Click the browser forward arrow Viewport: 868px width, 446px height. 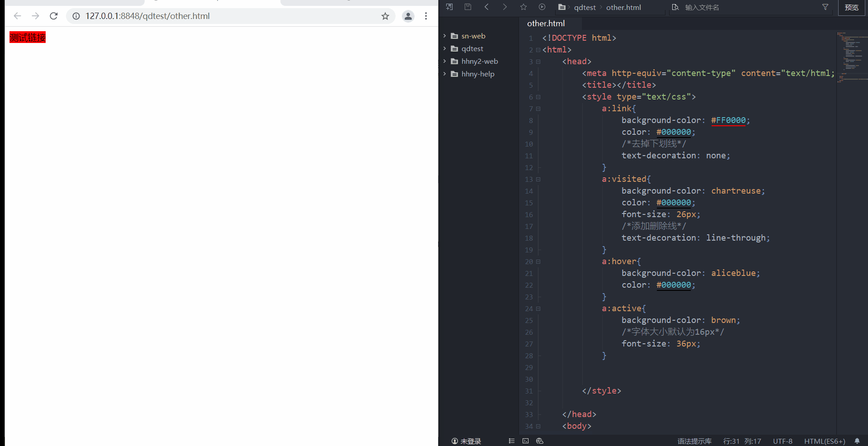click(x=35, y=16)
